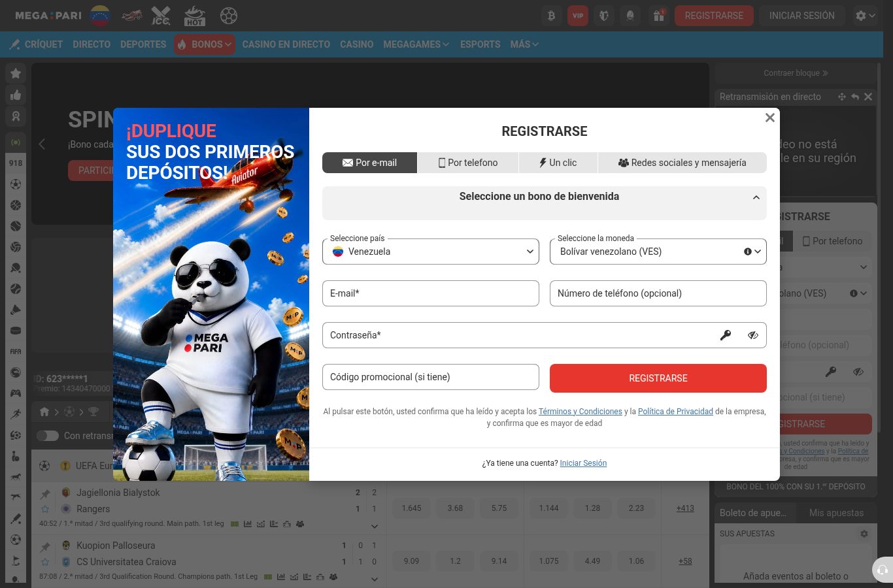Click the Contraseña input field
893x588 pixels.
tap(545, 335)
